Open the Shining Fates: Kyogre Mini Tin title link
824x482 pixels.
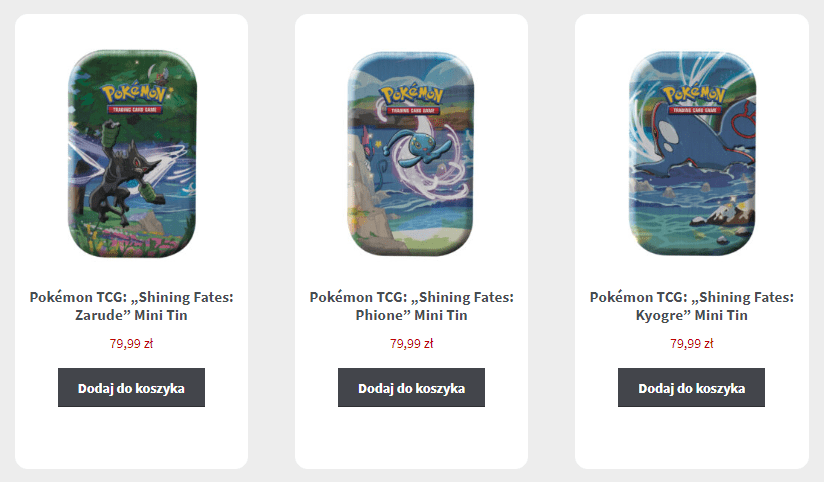point(692,306)
